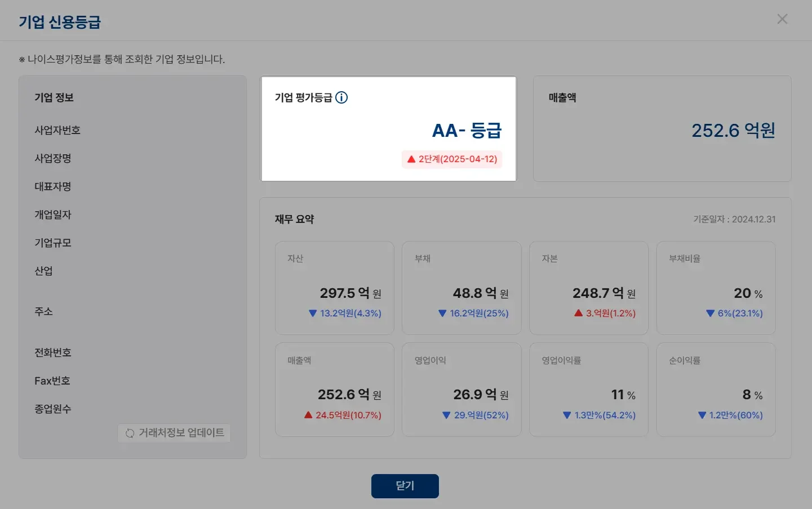This screenshot has height=509, width=812.
Task: Select the down-arrow beside 영업이익률 1.3만%
Action: tap(566, 416)
